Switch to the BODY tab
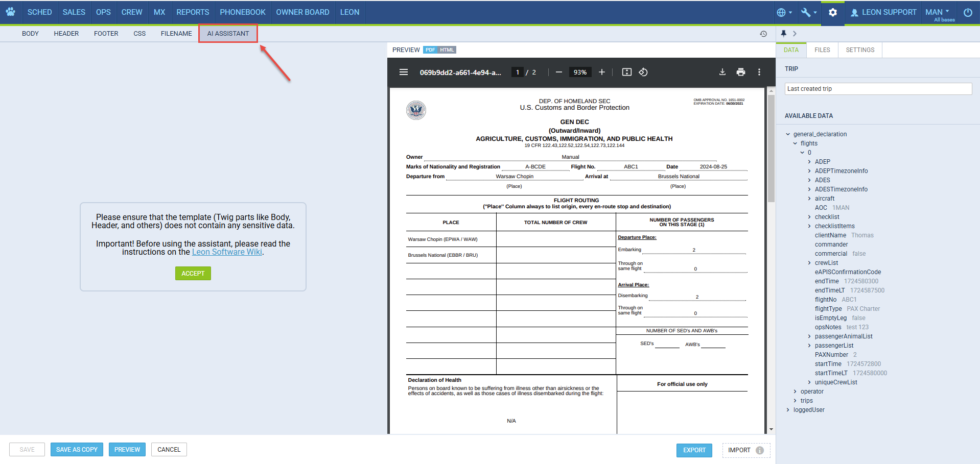The image size is (980, 464). coord(30,34)
